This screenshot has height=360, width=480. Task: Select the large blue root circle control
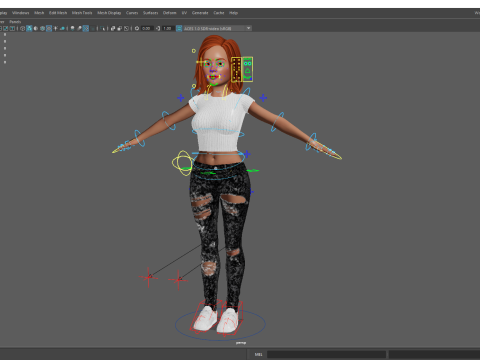pos(220,324)
